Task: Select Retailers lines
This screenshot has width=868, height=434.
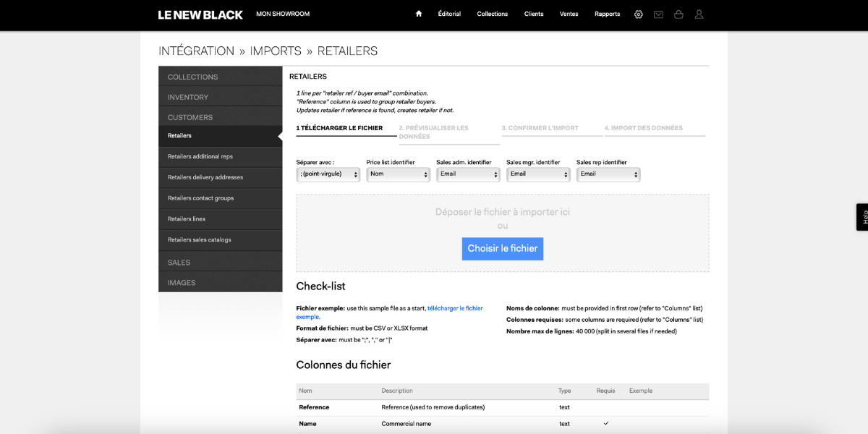Action: tap(221, 219)
